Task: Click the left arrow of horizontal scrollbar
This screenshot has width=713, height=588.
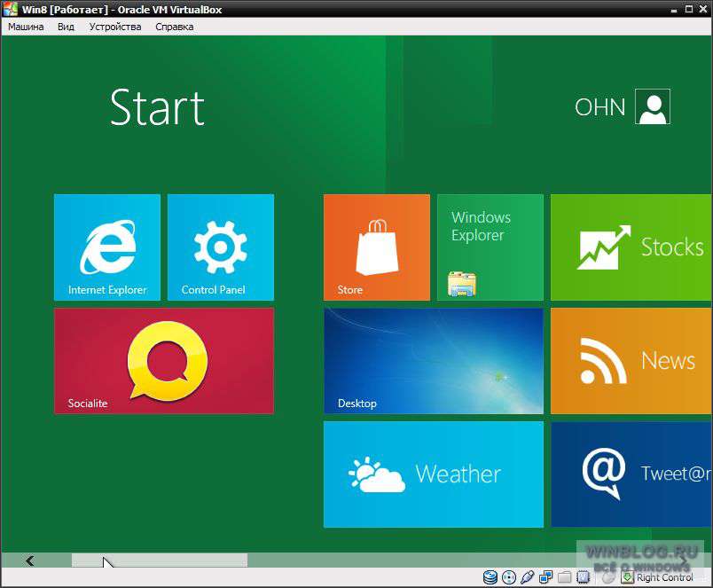Action: tap(30, 561)
